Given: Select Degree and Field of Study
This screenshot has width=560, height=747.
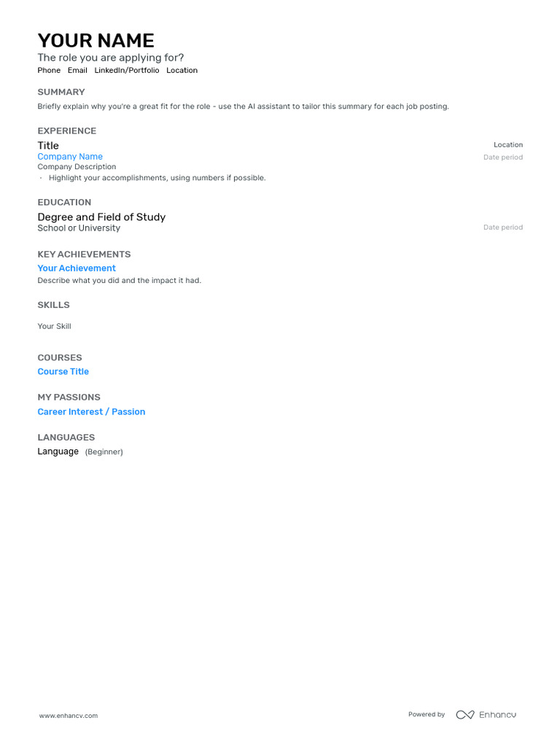Looking at the screenshot, I should point(101,217).
